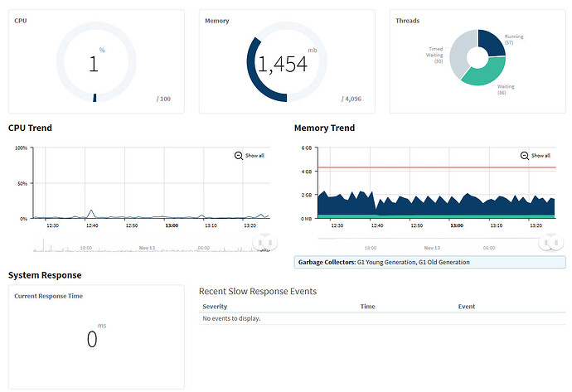
Task: Grab the right CPU range slider handle
Action: pos(270,243)
